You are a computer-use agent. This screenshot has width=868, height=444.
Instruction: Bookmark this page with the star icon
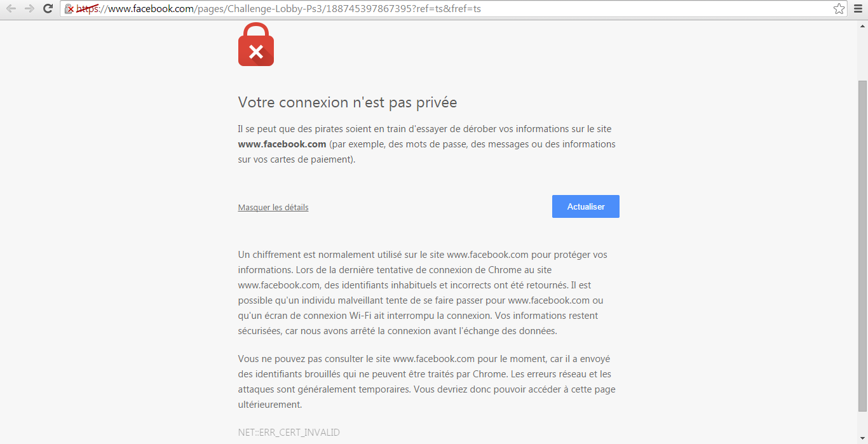click(x=839, y=9)
